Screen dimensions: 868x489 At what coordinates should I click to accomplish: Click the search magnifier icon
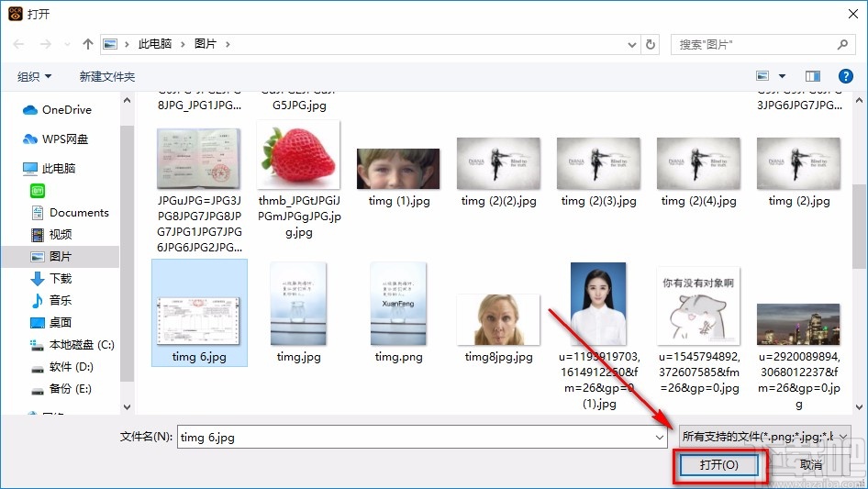click(x=842, y=44)
